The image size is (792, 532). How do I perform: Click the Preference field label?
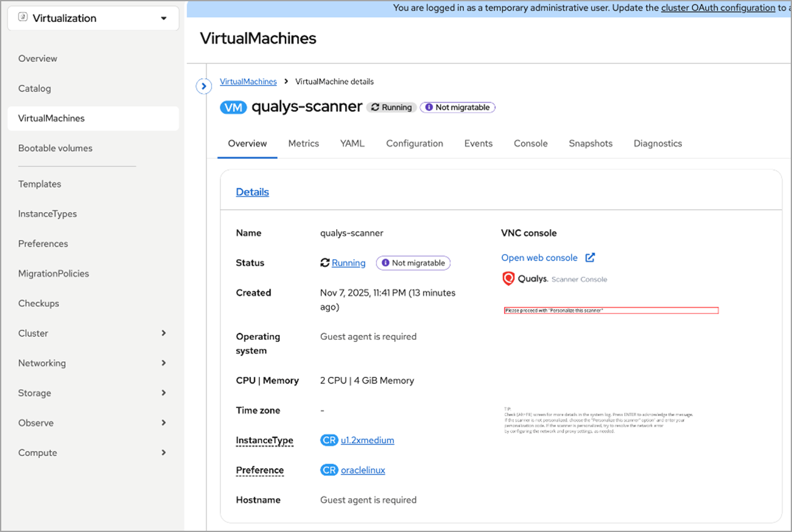coord(260,471)
